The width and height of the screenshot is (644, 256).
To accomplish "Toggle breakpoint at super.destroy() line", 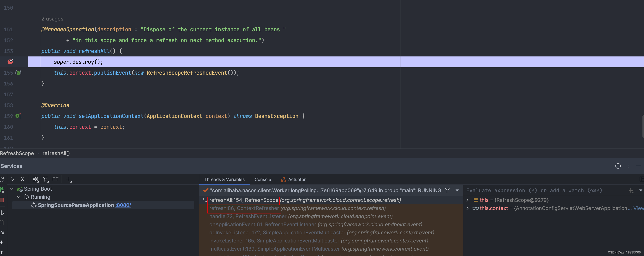I will click(x=10, y=61).
